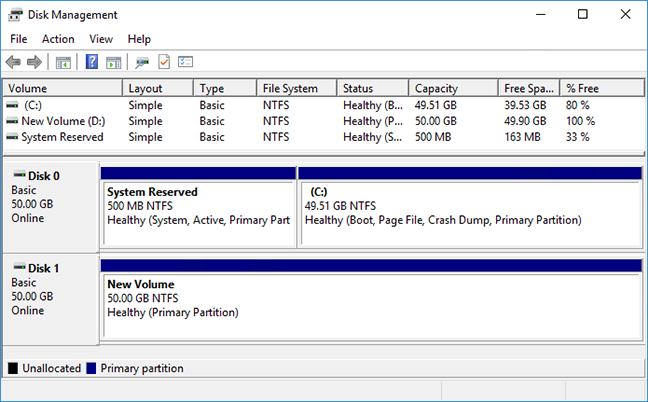Screen dimensions: 648x402
Task: Click the Disk 1 drive icon
Action: tap(19, 267)
